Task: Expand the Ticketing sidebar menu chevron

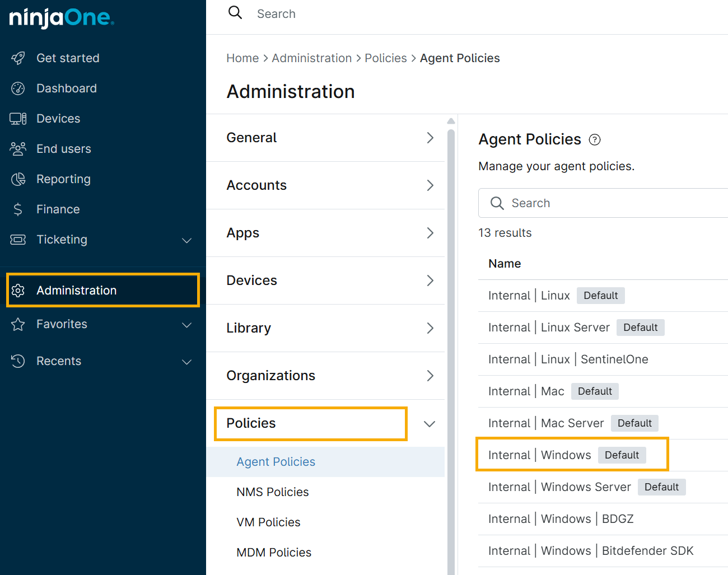Action: click(x=187, y=240)
